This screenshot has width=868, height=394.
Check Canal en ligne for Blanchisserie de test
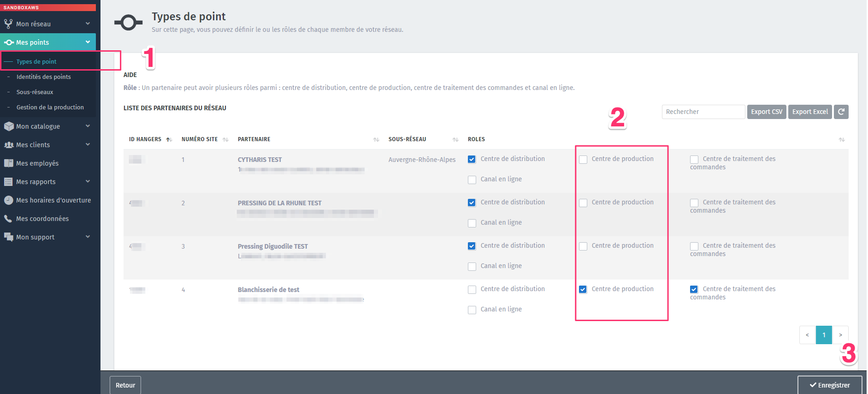coord(472,310)
